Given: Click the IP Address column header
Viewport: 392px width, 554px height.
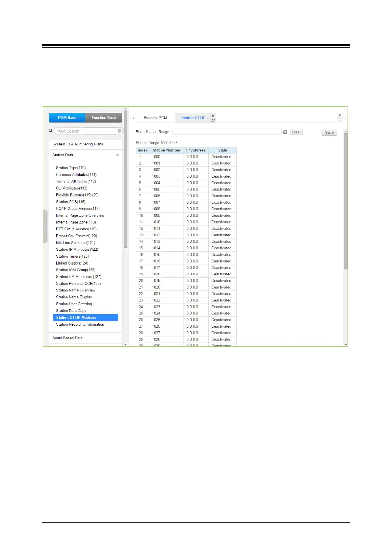Looking at the screenshot, I should point(196,150).
